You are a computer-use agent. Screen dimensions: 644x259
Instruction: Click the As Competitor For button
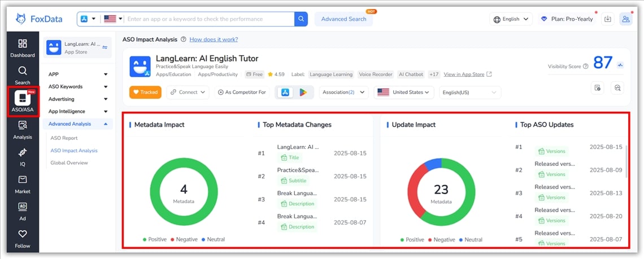pyautogui.click(x=242, y=93)
